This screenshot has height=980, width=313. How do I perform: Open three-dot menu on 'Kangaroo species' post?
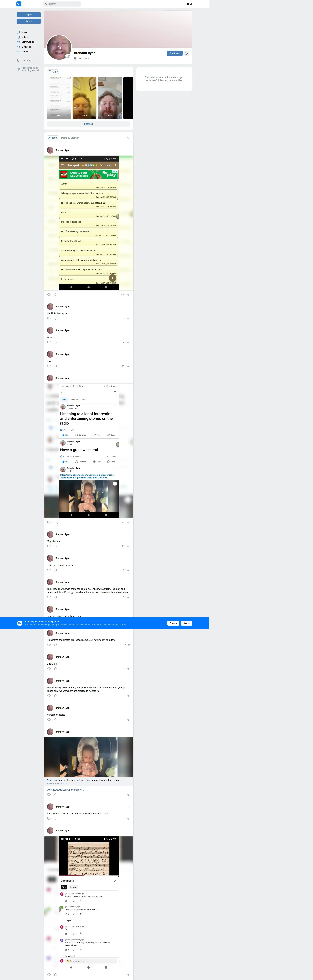pyautogui.click(x=128, y=708)
